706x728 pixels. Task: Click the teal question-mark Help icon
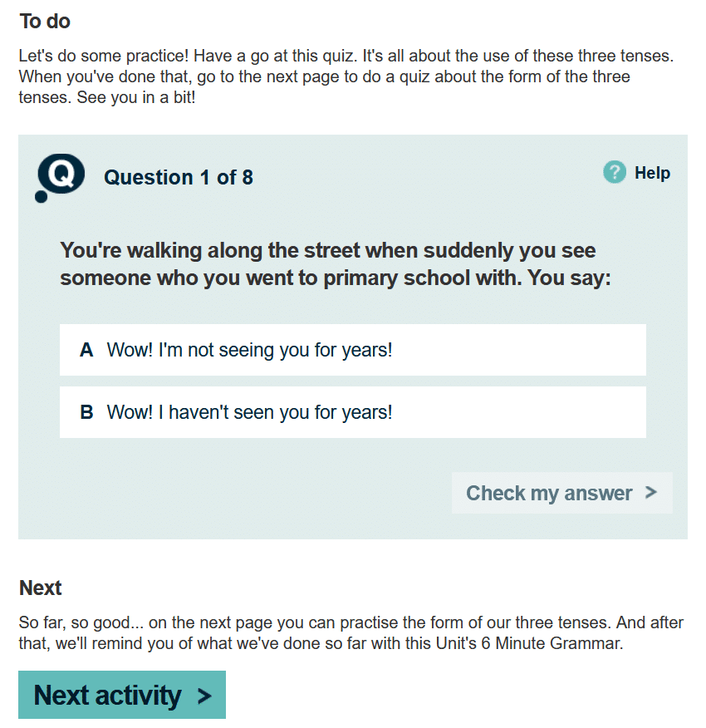[614, 173]
